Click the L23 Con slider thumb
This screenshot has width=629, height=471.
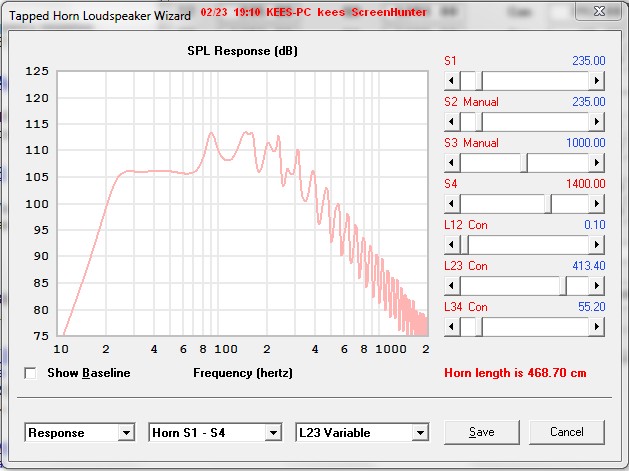(563, 286)
